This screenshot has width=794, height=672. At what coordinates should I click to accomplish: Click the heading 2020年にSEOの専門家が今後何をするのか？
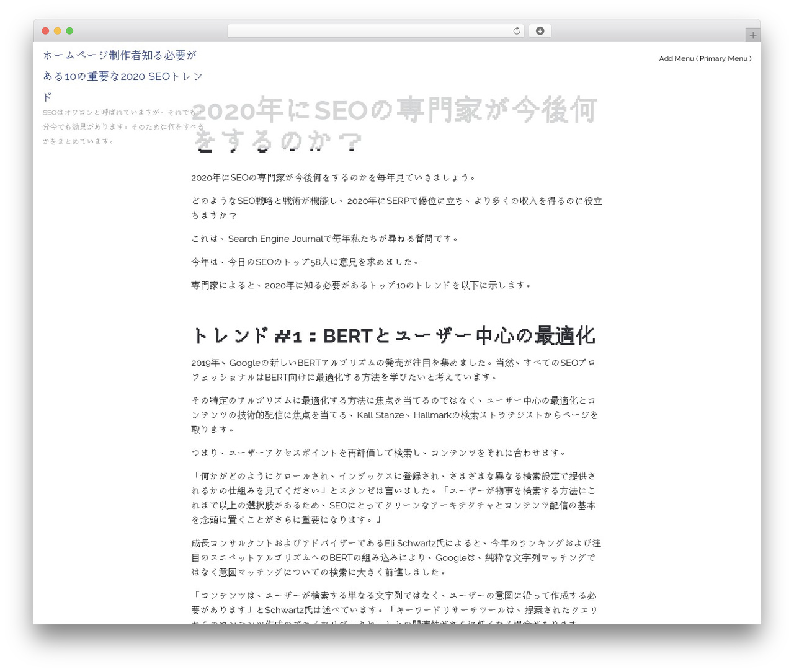(394, 125)
